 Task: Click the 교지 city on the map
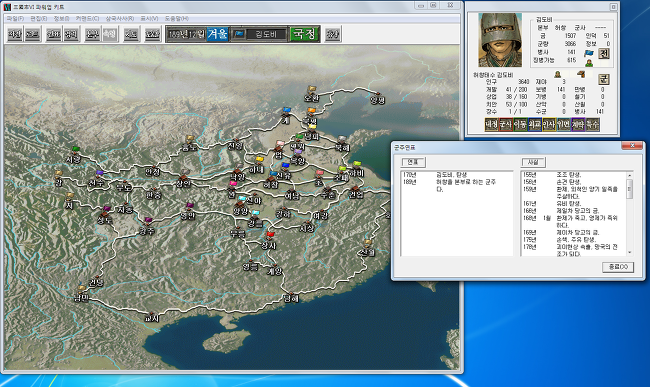[x=151, y=318]
